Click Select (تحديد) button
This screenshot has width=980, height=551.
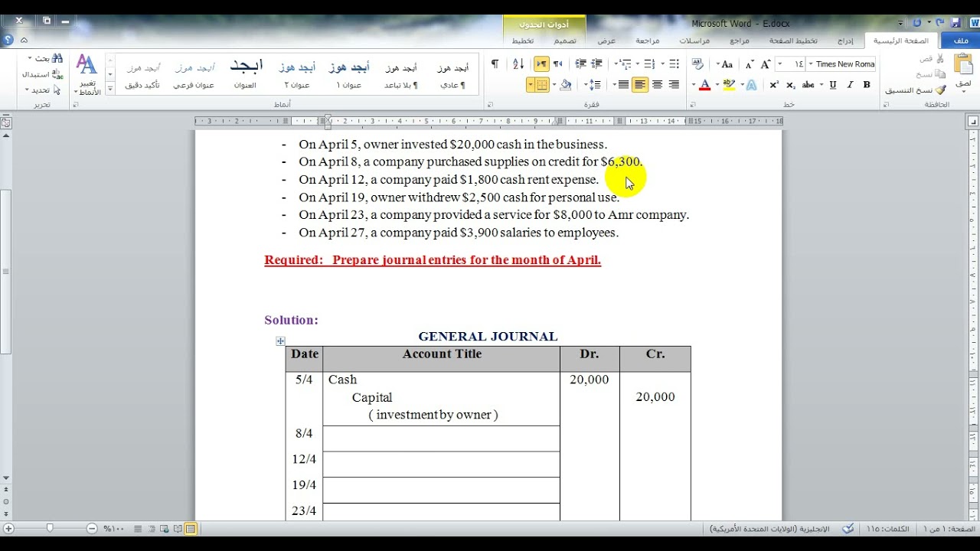coord(42,90)
